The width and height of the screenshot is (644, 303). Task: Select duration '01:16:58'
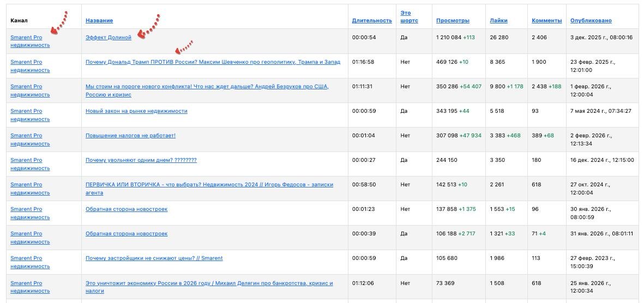363,62
